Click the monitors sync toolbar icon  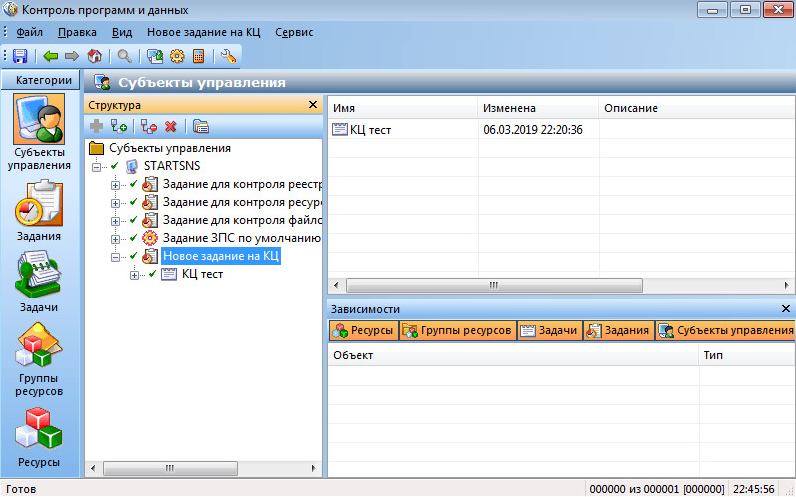tap(155, 56)
